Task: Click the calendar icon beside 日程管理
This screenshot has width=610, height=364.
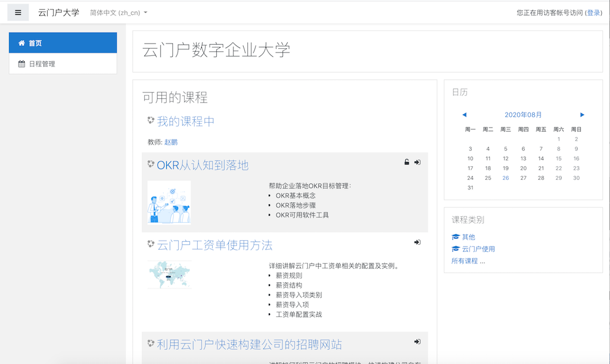Action: pos(22,64)
